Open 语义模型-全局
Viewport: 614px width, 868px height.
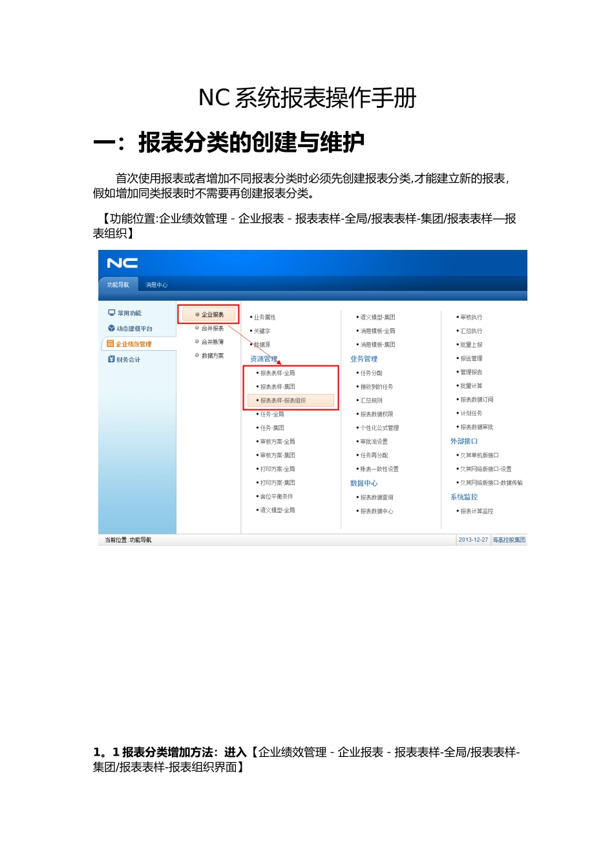(277, 510)
